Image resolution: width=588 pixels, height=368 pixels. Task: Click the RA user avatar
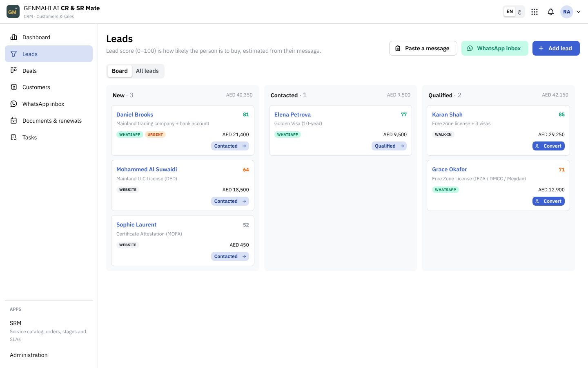567,12
